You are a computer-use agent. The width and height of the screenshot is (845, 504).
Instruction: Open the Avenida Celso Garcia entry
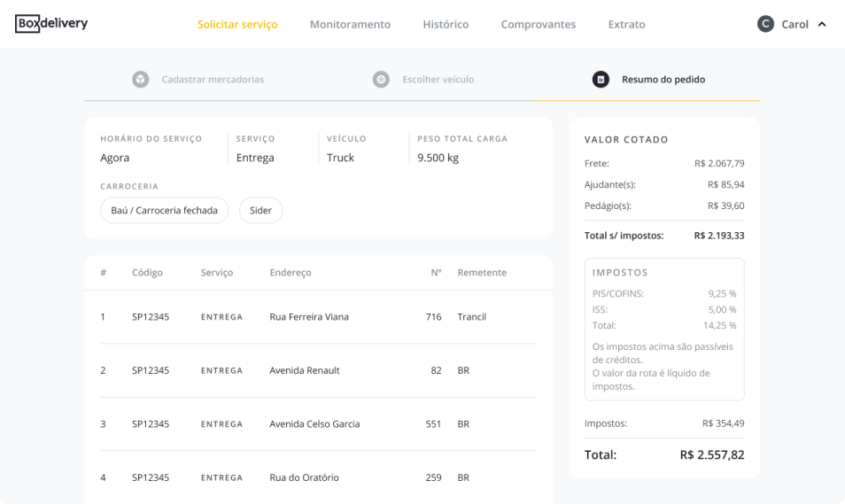(x=314, y=424)
